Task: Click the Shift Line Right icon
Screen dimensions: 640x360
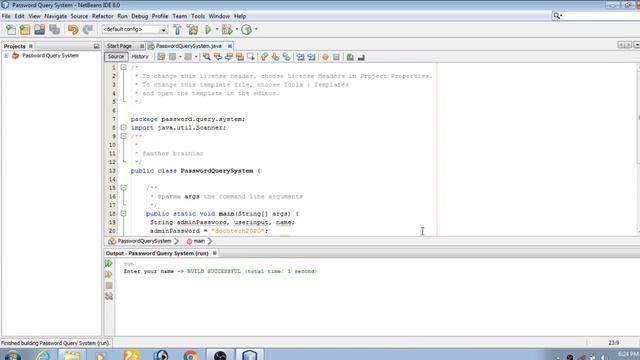Action: (x=311, y=57)
